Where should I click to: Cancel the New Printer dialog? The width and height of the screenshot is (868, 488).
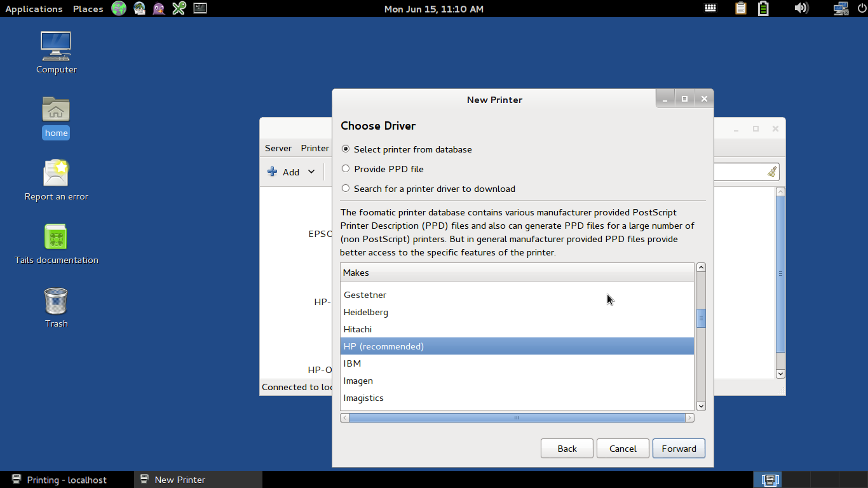(623, 449)
